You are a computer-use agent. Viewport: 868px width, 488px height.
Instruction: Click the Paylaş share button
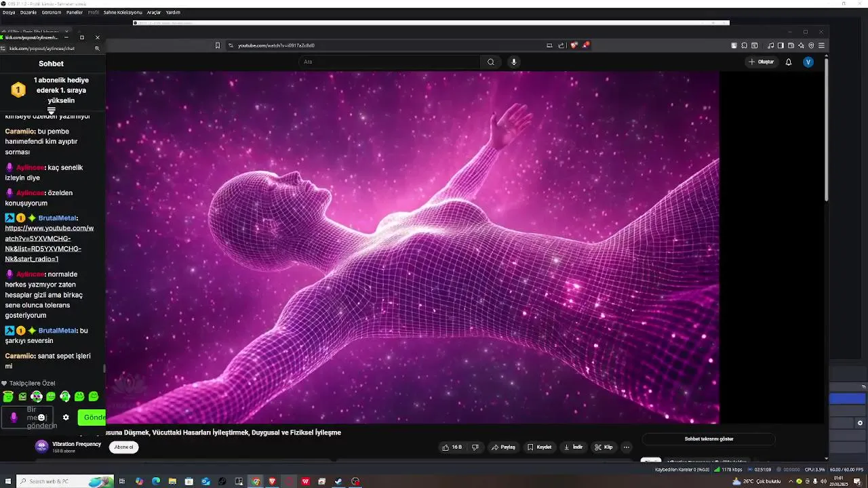pyautogui.click(x=504, y=447)
